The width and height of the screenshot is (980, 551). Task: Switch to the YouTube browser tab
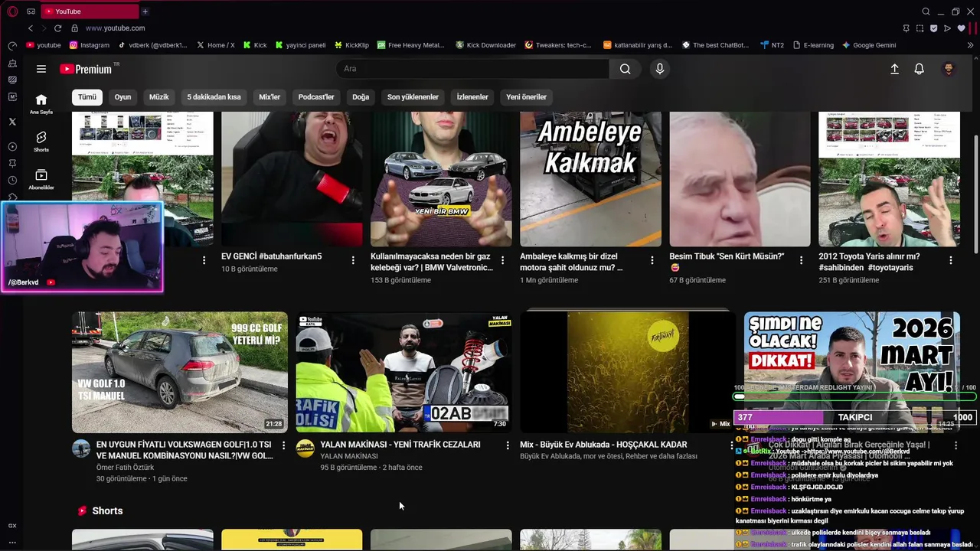coord(89,11)
